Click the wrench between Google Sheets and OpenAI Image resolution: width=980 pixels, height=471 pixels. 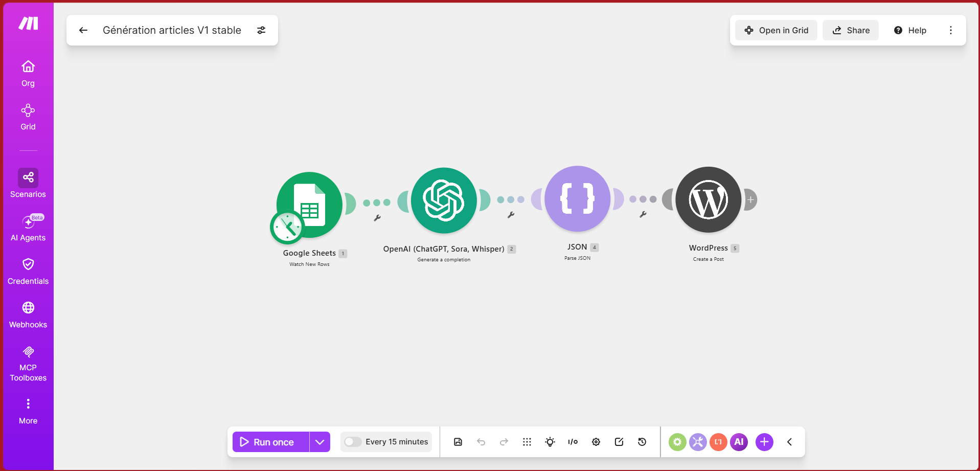(377, 218)
